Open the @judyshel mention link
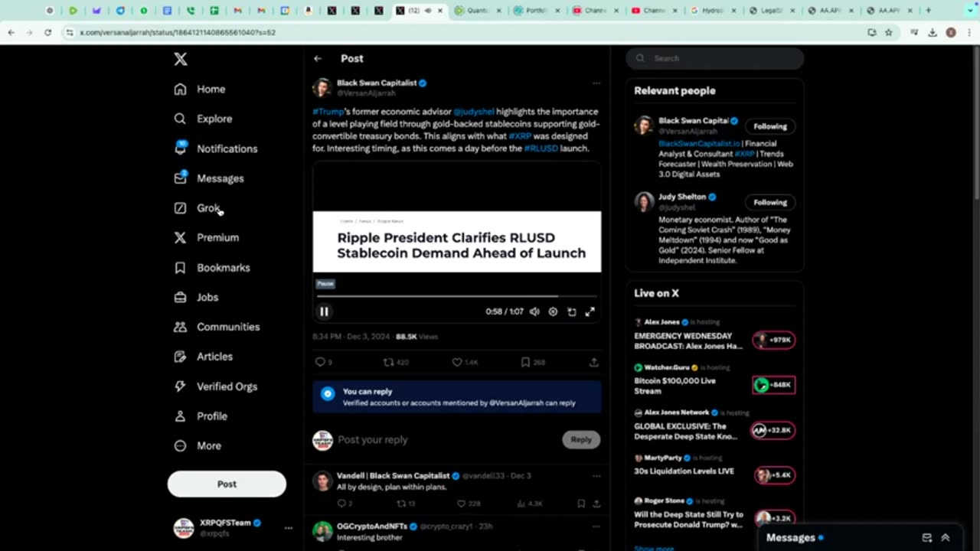The image size is (980, 551). 474,112
